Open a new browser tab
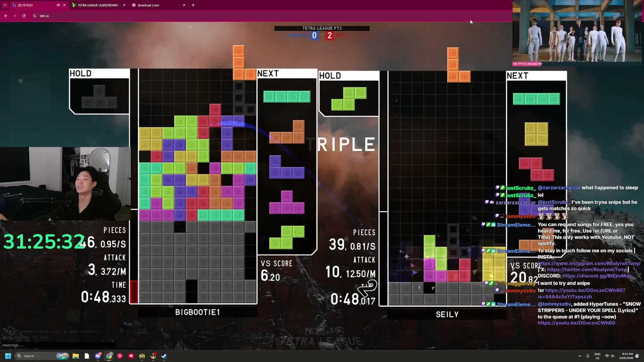Screen dimensions: 644x362 pos(193,5)
